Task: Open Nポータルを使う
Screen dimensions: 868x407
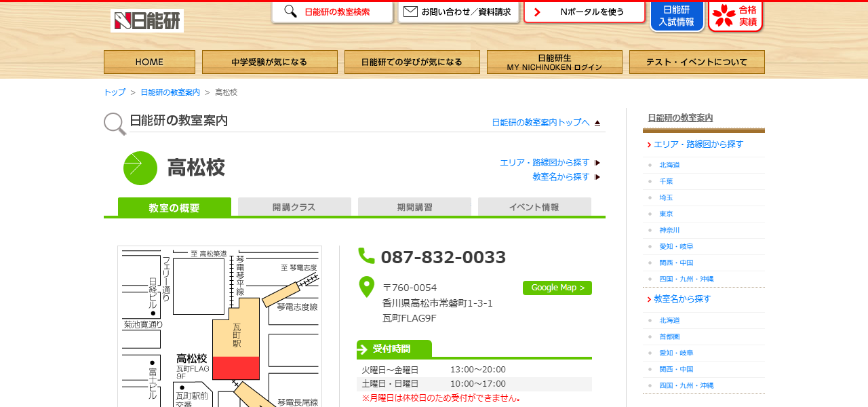Action: (x=585, y=12)
